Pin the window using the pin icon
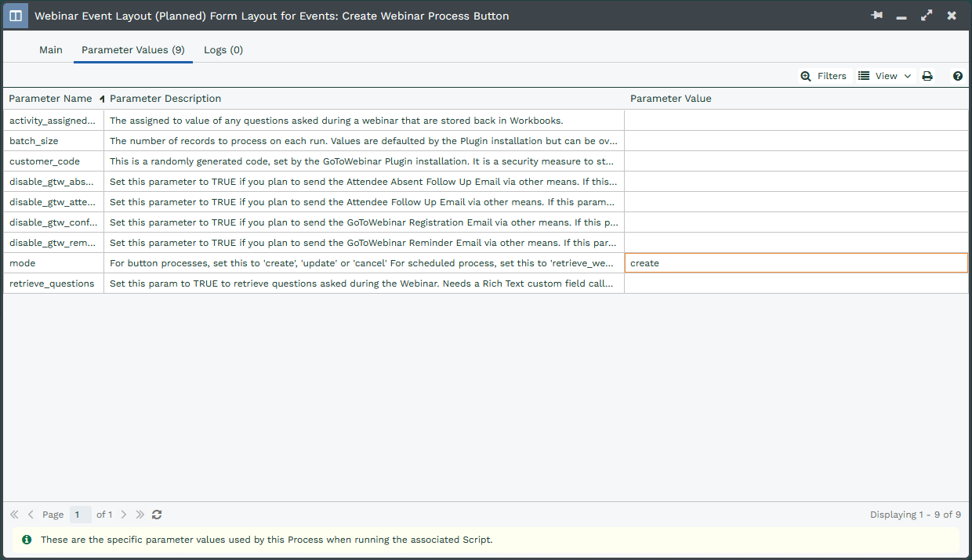This screenshot has height=560, width=972. [876, 16]
